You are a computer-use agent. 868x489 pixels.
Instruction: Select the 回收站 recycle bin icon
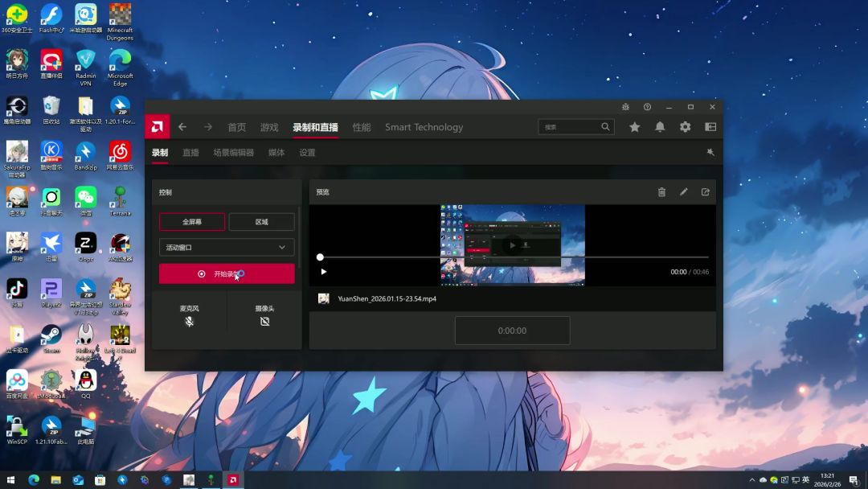51,109
